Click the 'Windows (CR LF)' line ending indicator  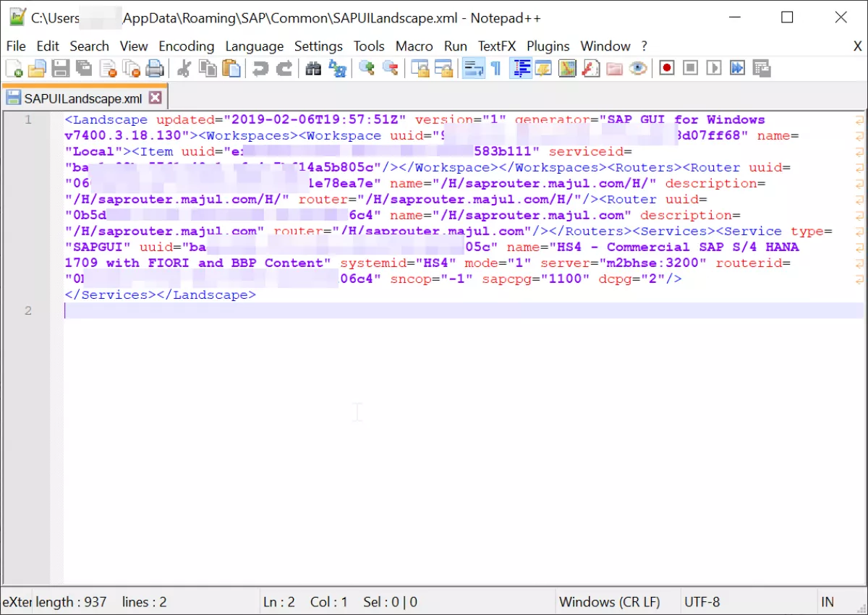(610, 602)
